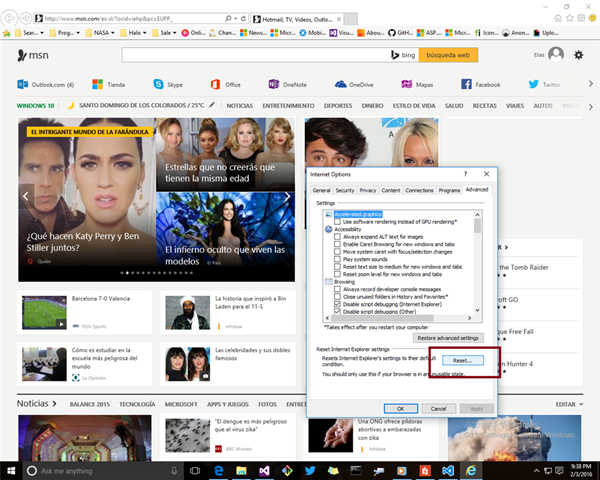600x480 pixels.
Task: Switch to the Security tab
Action: click(345, 189)
